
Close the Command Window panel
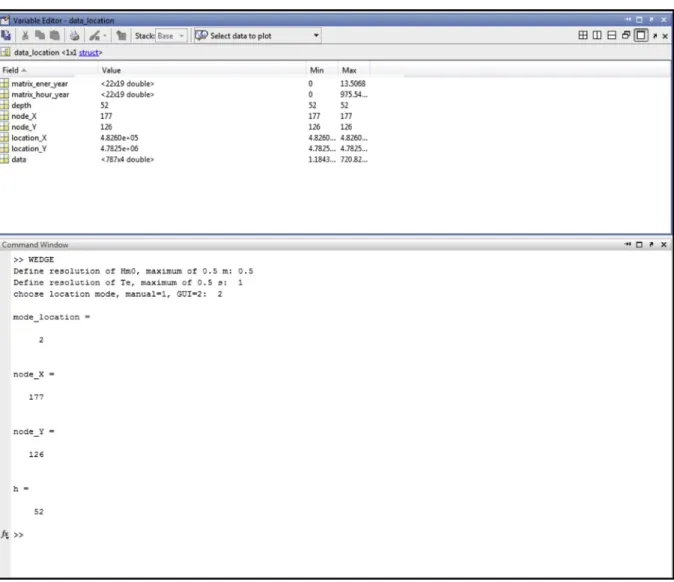664,244
